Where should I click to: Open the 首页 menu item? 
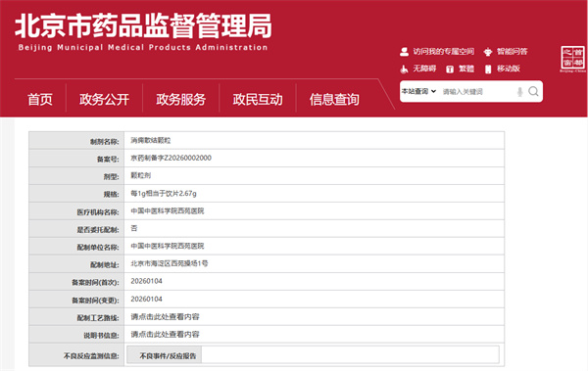40,99
